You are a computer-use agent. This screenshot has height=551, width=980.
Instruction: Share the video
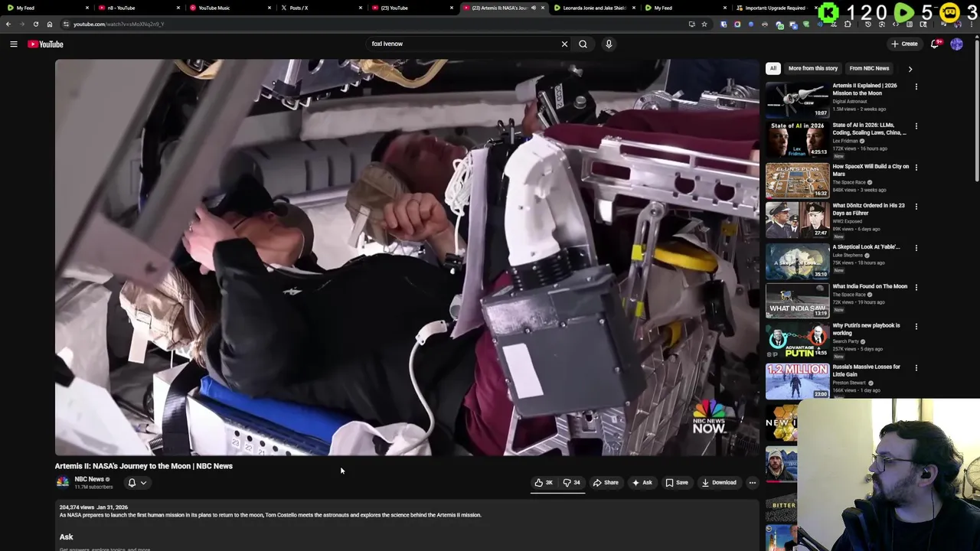coord(606,483)
